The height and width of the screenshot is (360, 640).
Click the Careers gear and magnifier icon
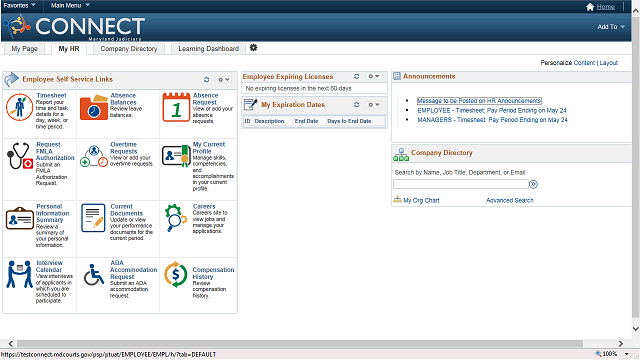(176, 218)
